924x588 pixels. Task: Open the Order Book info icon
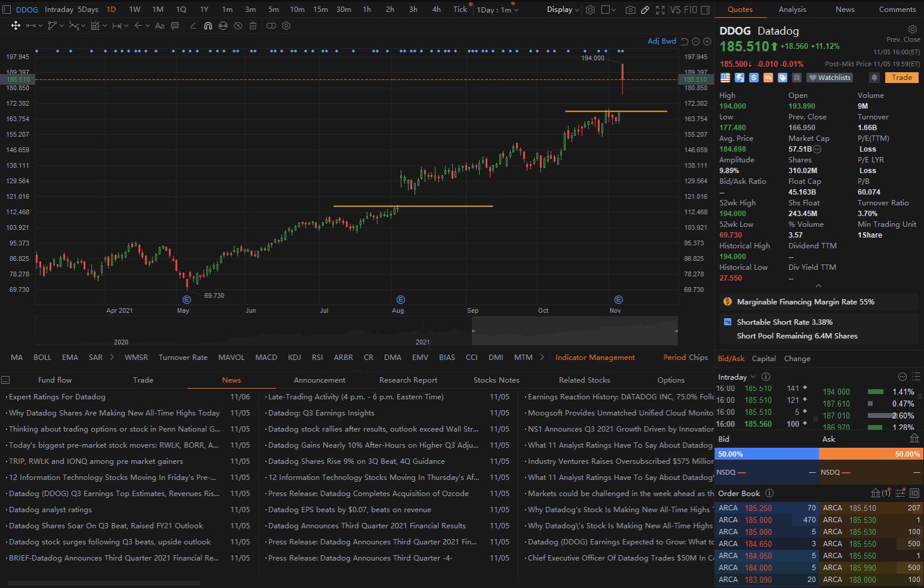(x=769, y=493)
